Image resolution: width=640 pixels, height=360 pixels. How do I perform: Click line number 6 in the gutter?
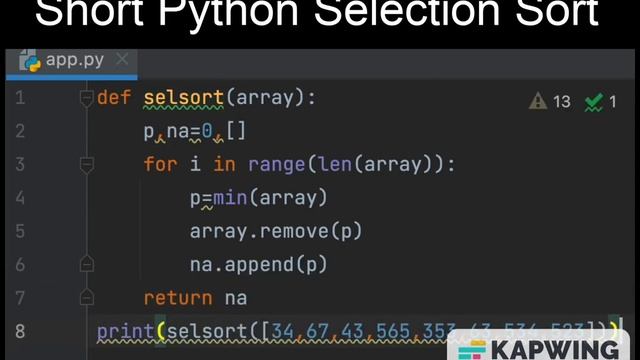click(x=20, y=265)
